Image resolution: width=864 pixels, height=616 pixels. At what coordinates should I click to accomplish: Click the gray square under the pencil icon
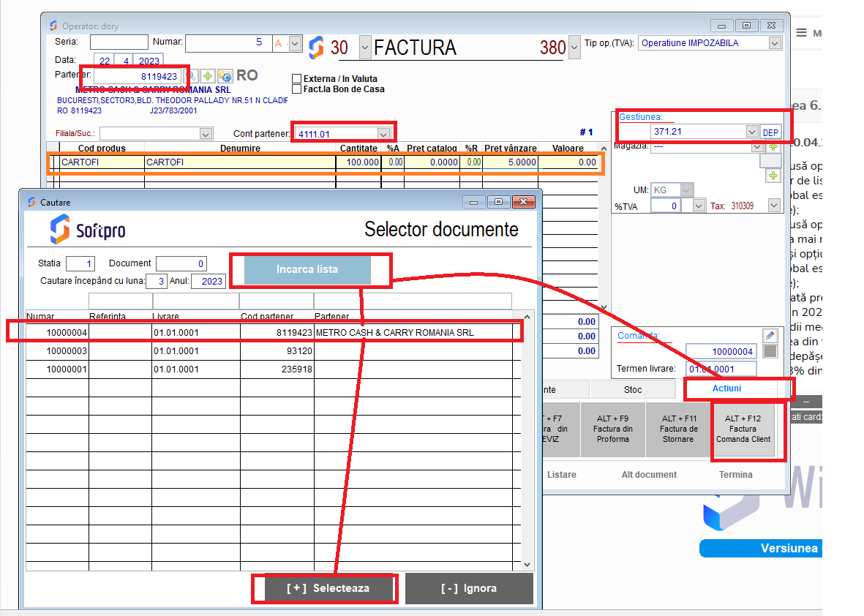(x=770, y=351)
